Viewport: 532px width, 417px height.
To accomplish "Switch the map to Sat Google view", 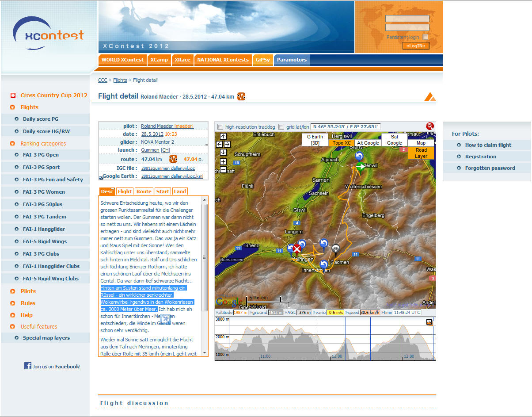I will (395, 140).
